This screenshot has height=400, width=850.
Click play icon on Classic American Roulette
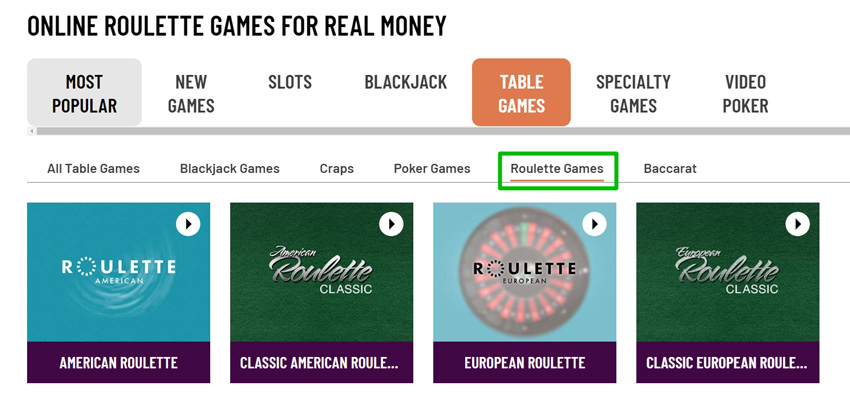[x=391, y=224]
